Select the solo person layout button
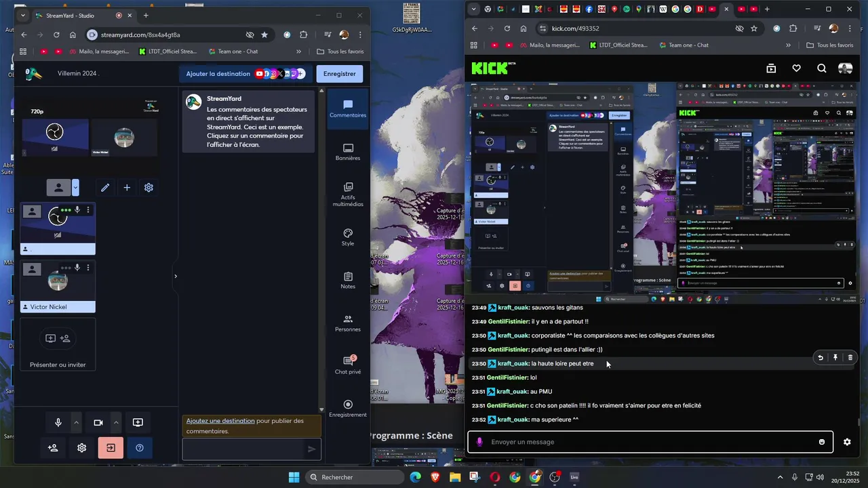 pos(59,188)
